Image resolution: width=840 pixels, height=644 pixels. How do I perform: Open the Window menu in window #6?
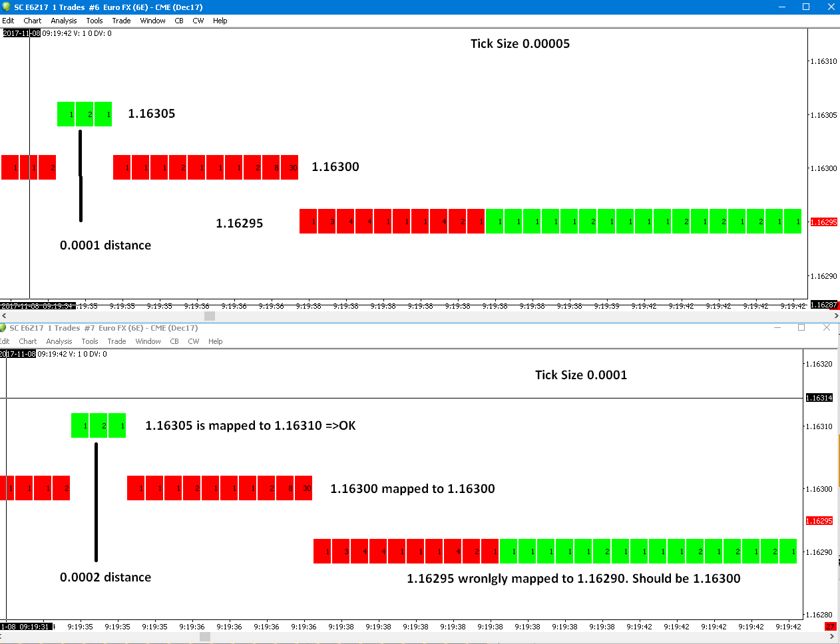pos(152,21)
